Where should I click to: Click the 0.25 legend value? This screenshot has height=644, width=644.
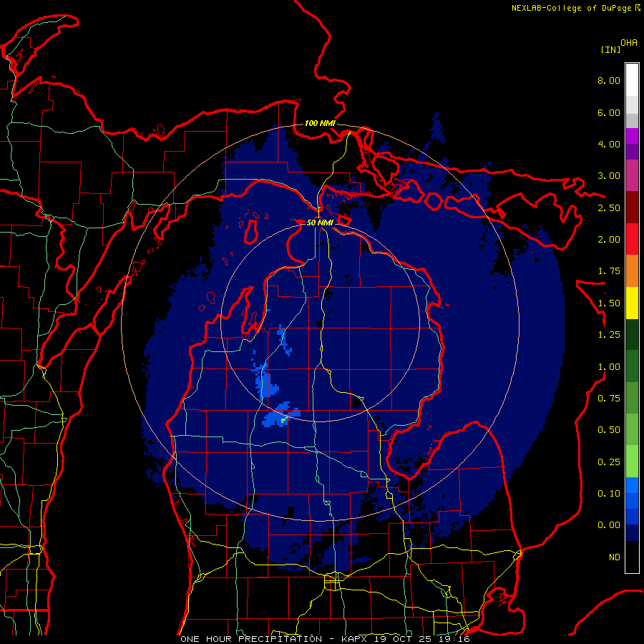(x=609, y=462)
